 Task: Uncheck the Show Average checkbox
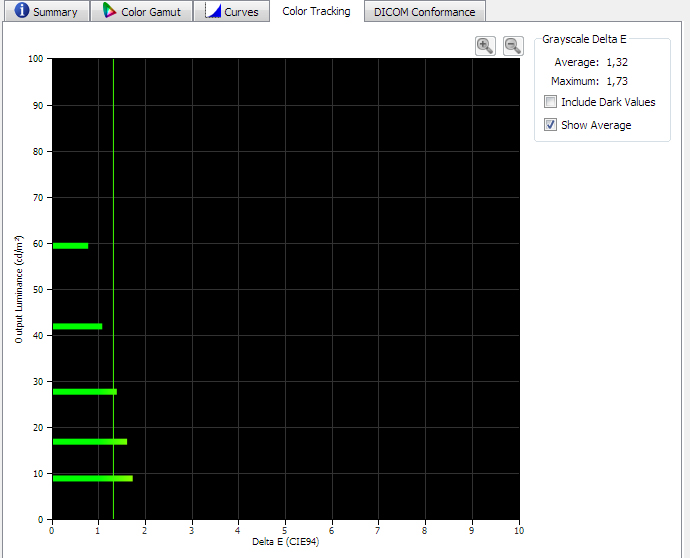point(551,125)
